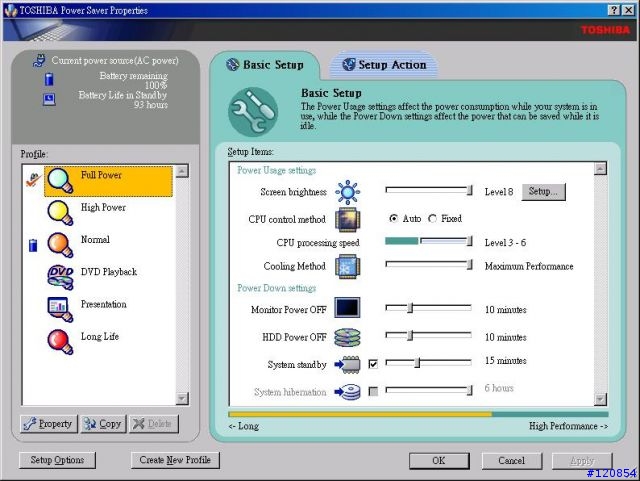Select the Auto CPU control radio button
The width and height of the screenshot is (640, 481).
click(x=393, y=218)
